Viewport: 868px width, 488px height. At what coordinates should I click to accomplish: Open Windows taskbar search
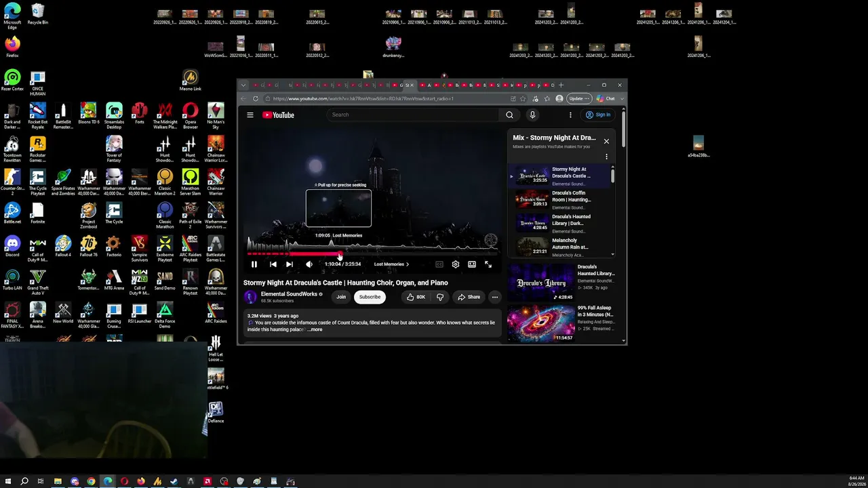pyautogui.click(x=24, y=481)
